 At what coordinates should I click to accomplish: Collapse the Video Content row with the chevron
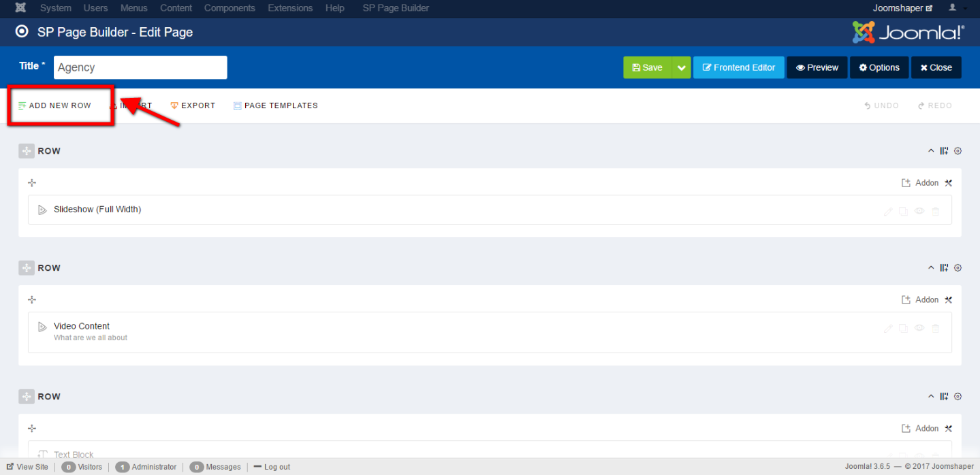point(931,268)
